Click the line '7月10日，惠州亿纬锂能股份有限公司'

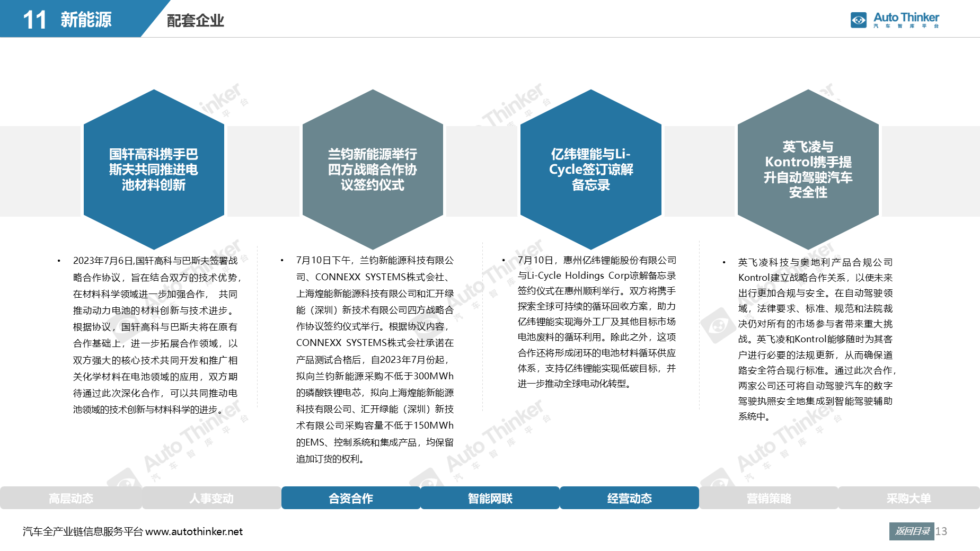click(597, 260)
